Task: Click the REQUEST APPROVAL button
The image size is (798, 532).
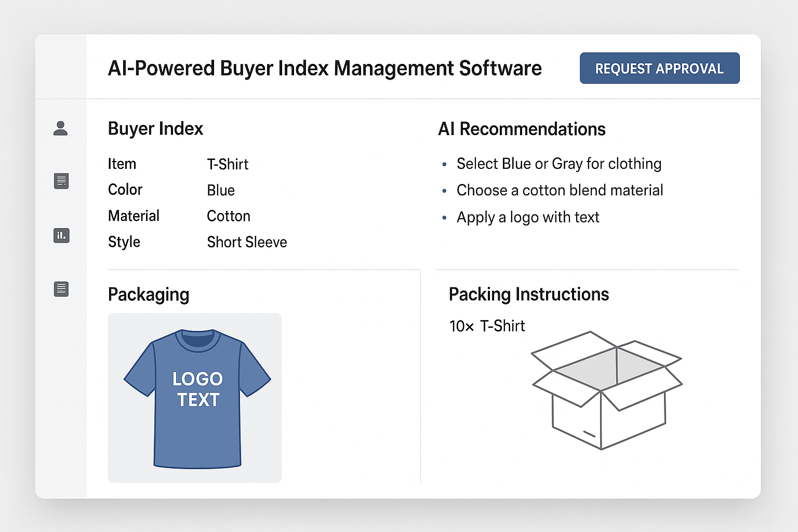Action: tap(659, 68)
